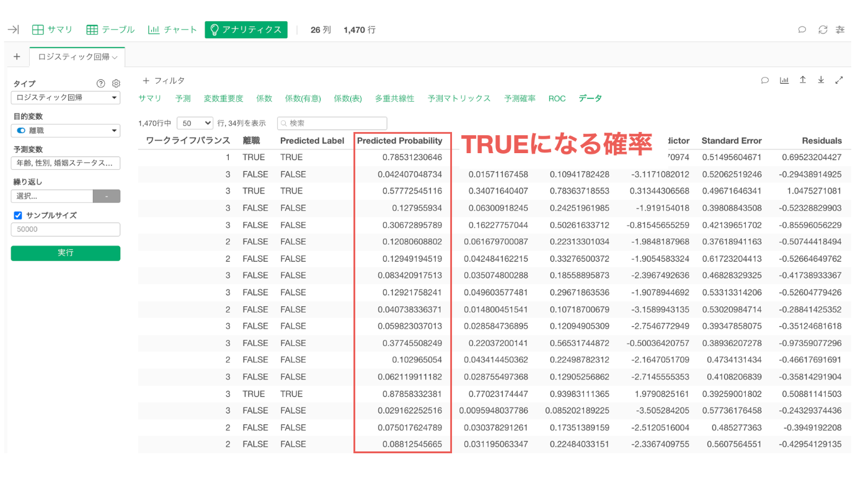Click the refresh data icon
Screen dimensions: 868x488
[823, 30]
